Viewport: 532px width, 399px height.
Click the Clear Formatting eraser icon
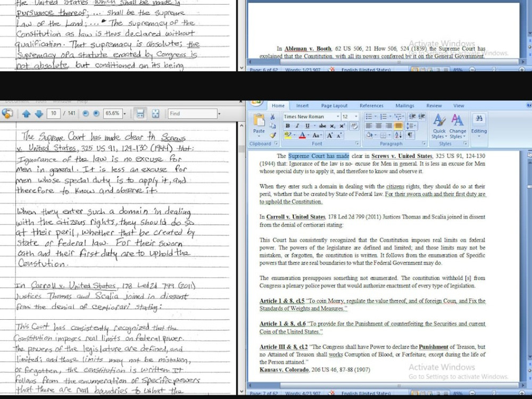click(x=354, y=126)
